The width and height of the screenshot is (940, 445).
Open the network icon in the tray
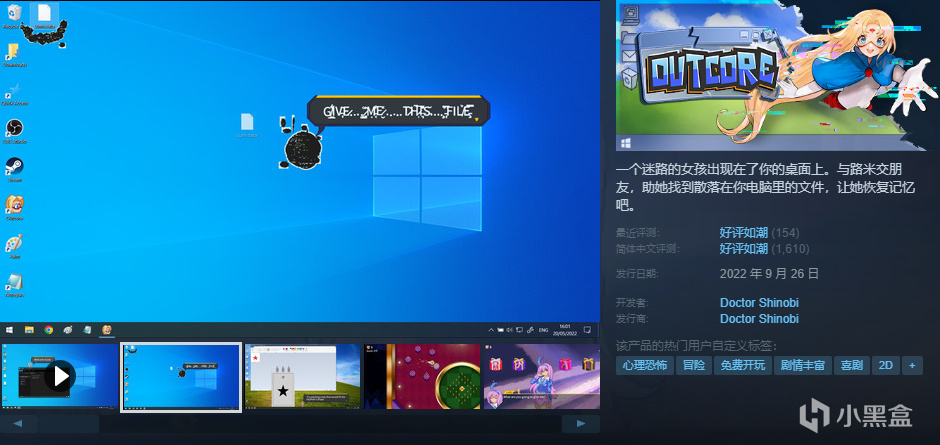(x=519, y=330)
